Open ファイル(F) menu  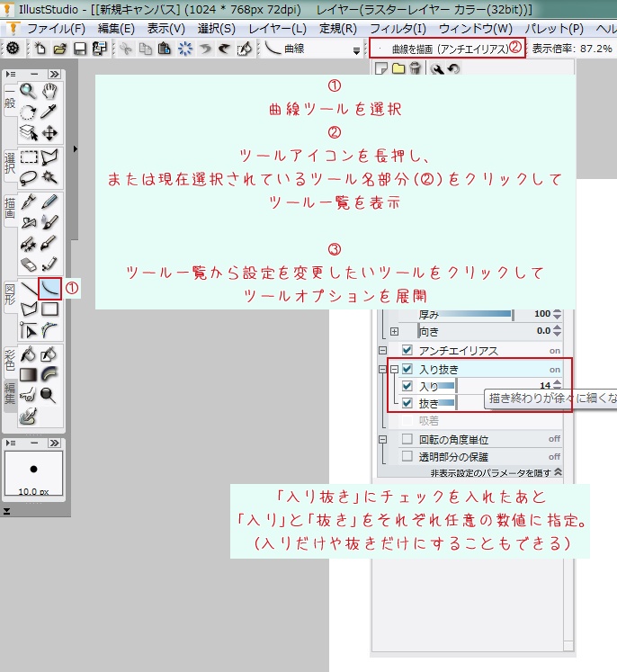[x=56, y=29]
